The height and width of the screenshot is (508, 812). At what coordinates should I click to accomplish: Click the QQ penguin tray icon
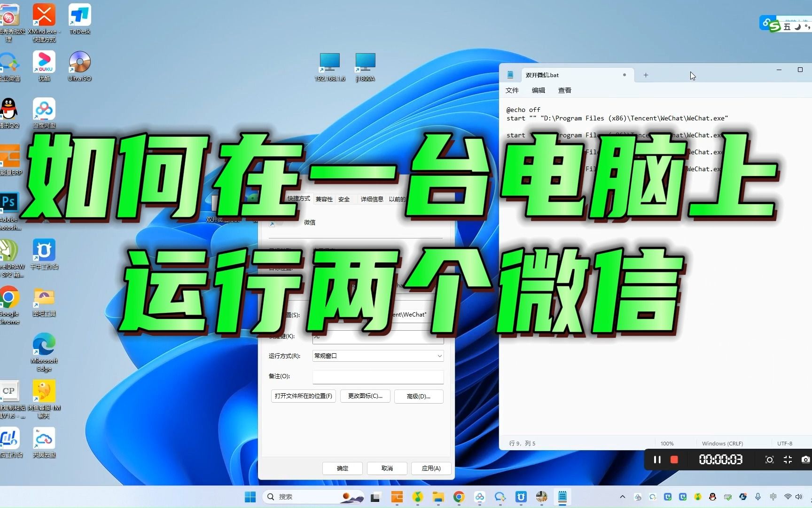point(713,497)
